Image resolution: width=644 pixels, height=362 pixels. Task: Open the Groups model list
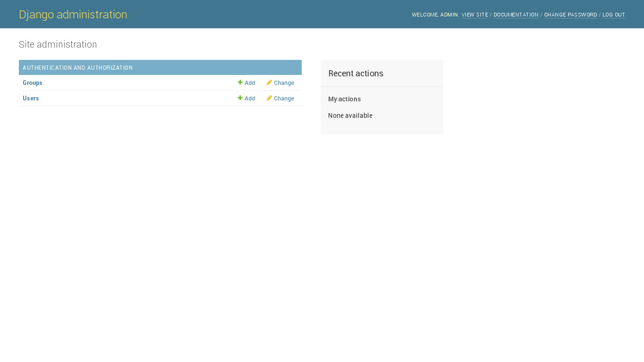33,83
